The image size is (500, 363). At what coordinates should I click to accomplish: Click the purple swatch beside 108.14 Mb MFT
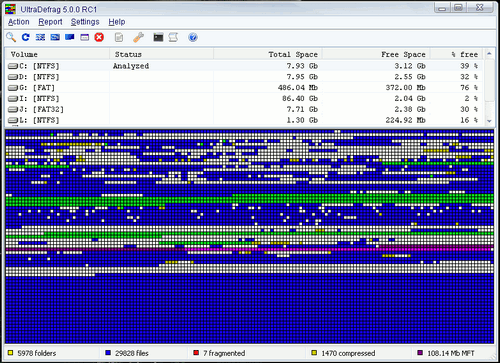tap(420, 353)
